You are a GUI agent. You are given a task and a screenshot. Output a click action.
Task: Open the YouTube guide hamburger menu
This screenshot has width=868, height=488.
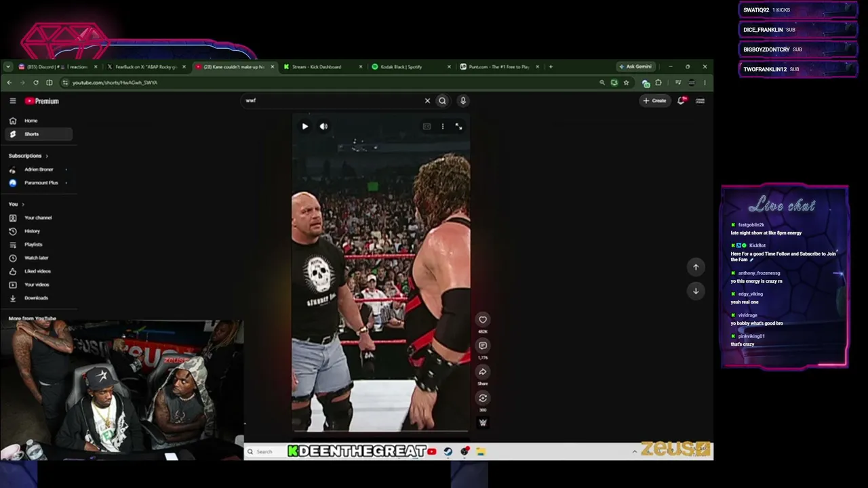click(13, 101)
